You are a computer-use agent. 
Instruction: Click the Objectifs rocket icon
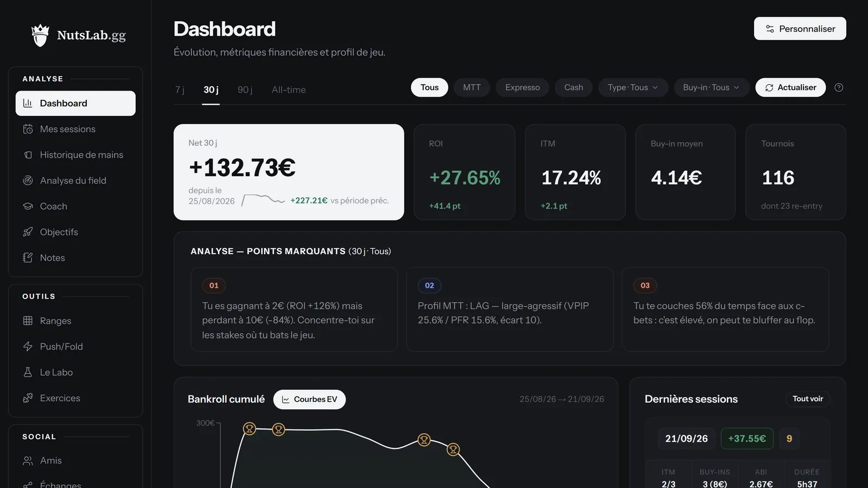coord(28,232)
